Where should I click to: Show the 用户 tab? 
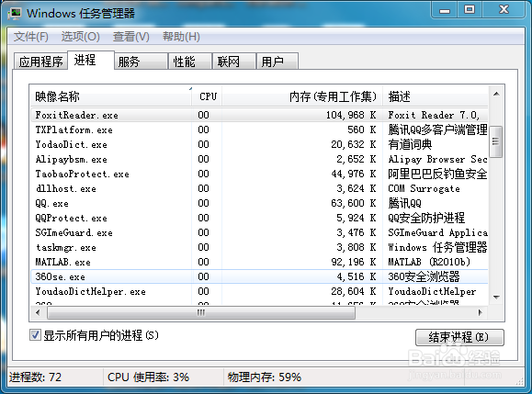click(x=277, y=62)
